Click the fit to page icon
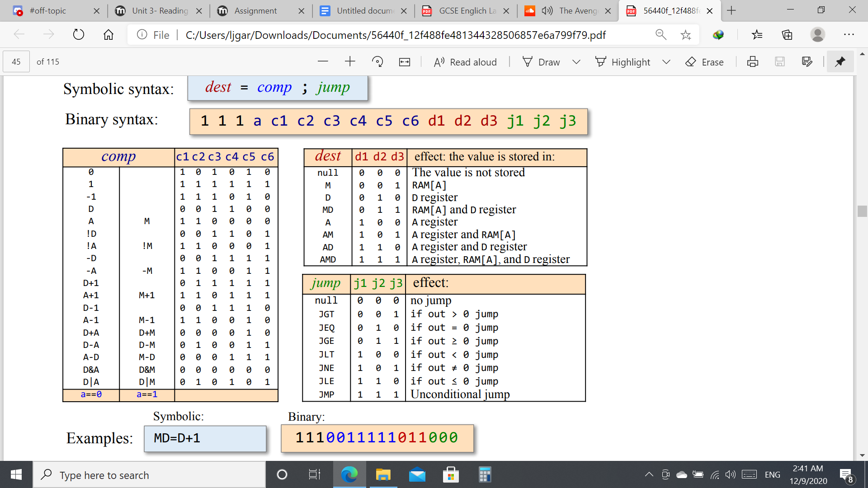Screen dimensions: 868x488 405,62
